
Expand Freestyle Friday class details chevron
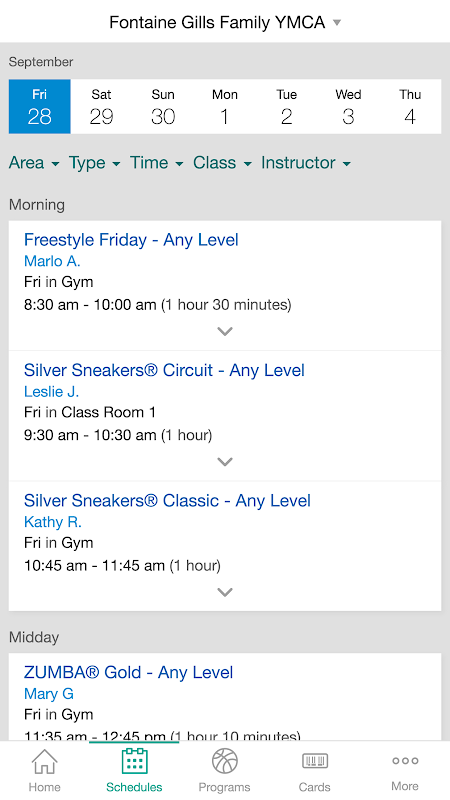[x=224, y=331]
